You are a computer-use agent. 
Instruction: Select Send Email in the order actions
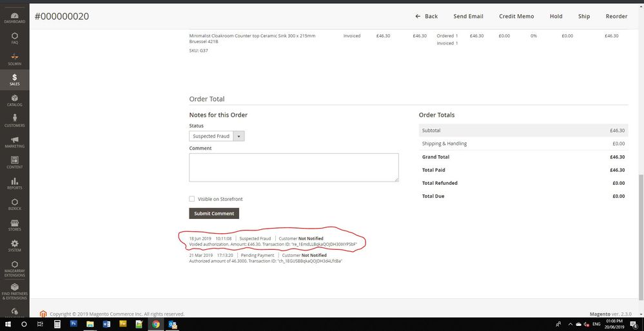[468, 16]
